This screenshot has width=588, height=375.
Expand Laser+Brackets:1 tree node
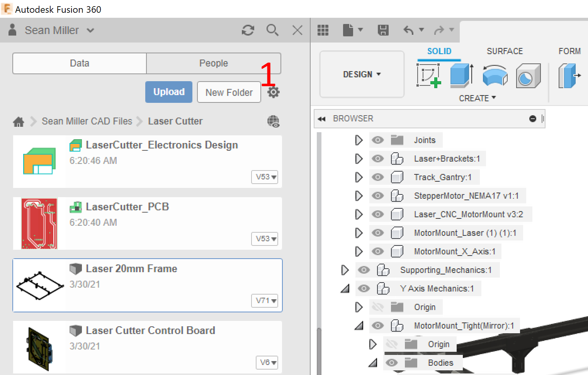(x=359, y=159)
